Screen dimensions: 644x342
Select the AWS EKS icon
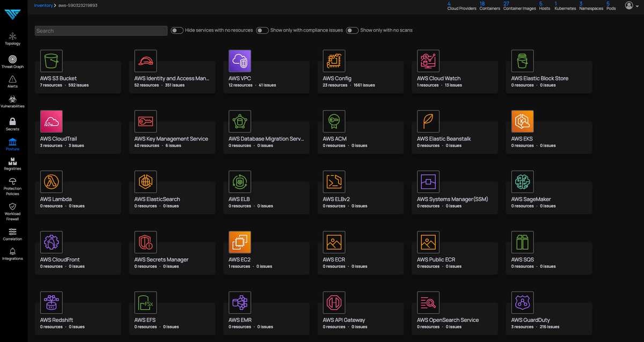tap(523, 121)
